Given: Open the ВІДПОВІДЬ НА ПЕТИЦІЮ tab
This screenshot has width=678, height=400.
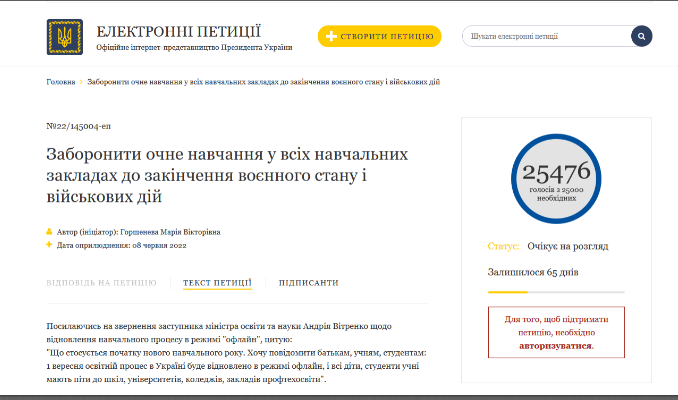Looking at the screenshot, I should pyautogui.click(x=101, y=283).
